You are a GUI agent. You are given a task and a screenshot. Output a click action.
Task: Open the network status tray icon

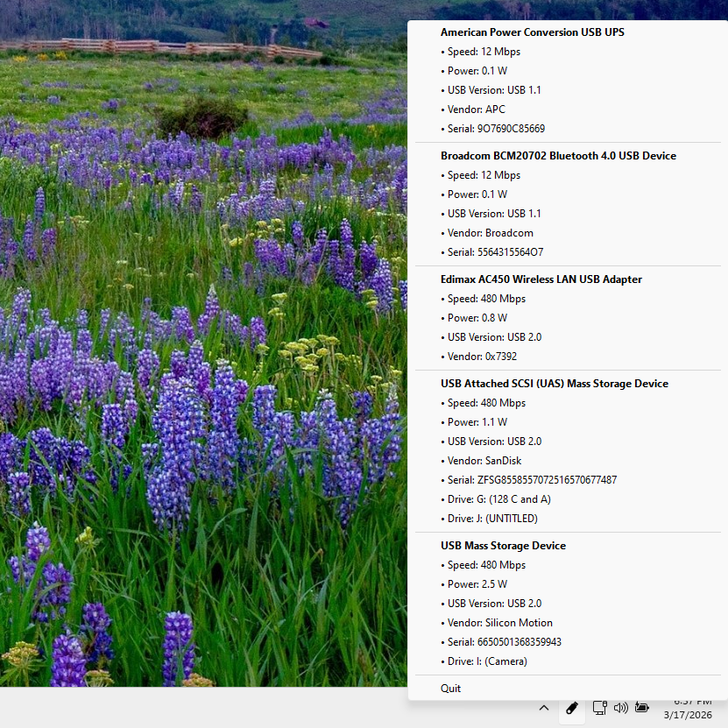(599, 708)
